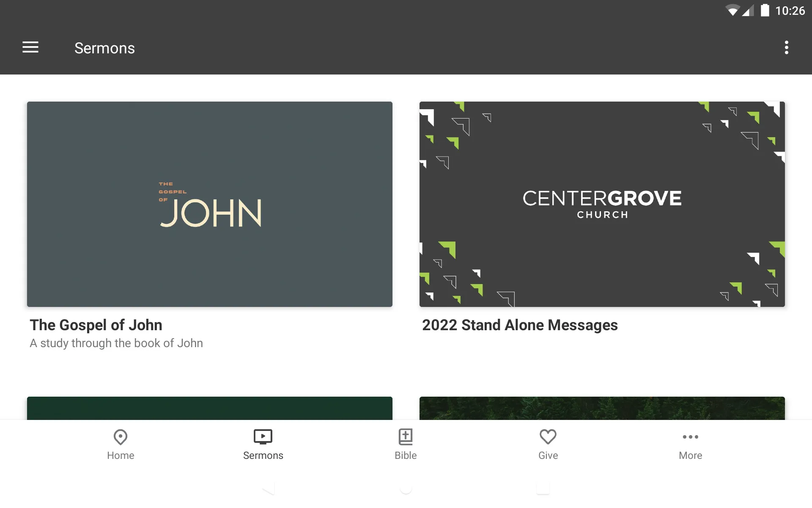Select the Sermons tab
This screenshot has height=508, width=812.
coord(263,444)
